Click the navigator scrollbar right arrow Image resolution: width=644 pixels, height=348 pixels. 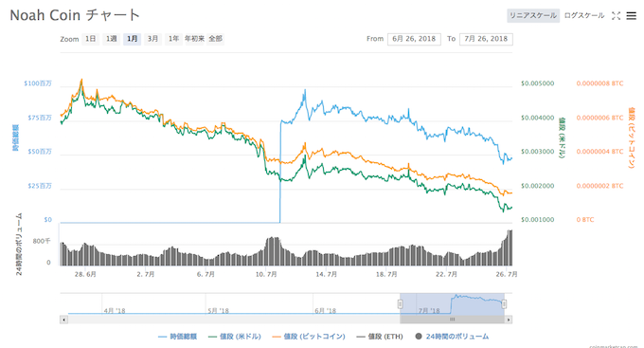coord(509,320)
